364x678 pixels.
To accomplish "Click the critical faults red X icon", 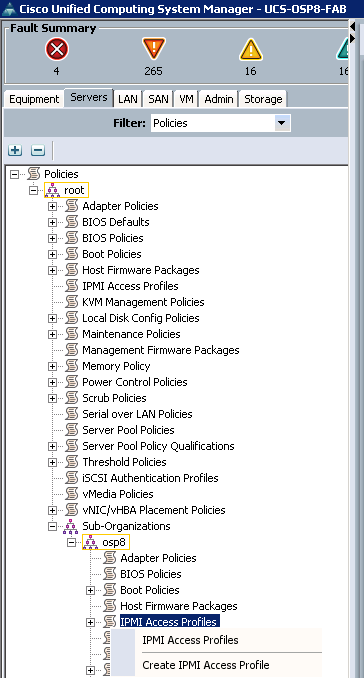I will pyautogui.click(x=57, y=49).
